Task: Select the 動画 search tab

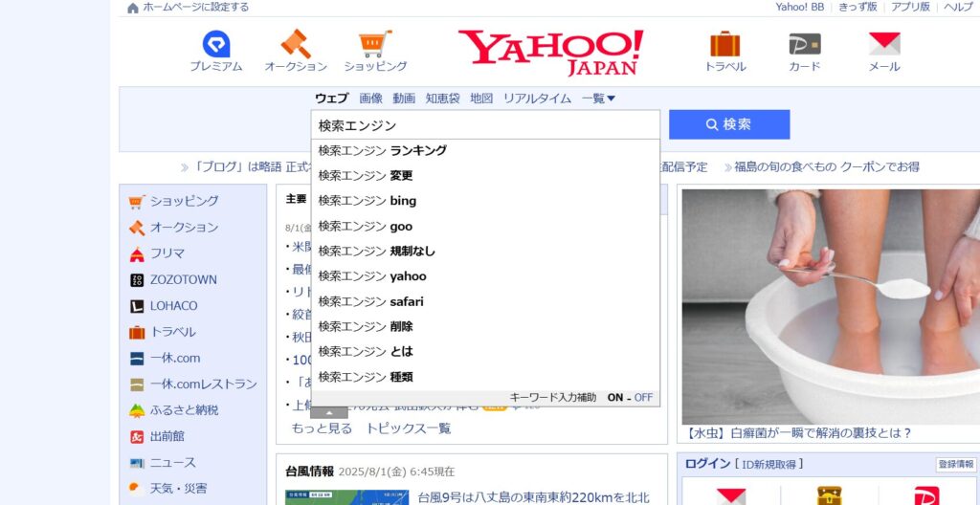Action: (x=404, y=99)
